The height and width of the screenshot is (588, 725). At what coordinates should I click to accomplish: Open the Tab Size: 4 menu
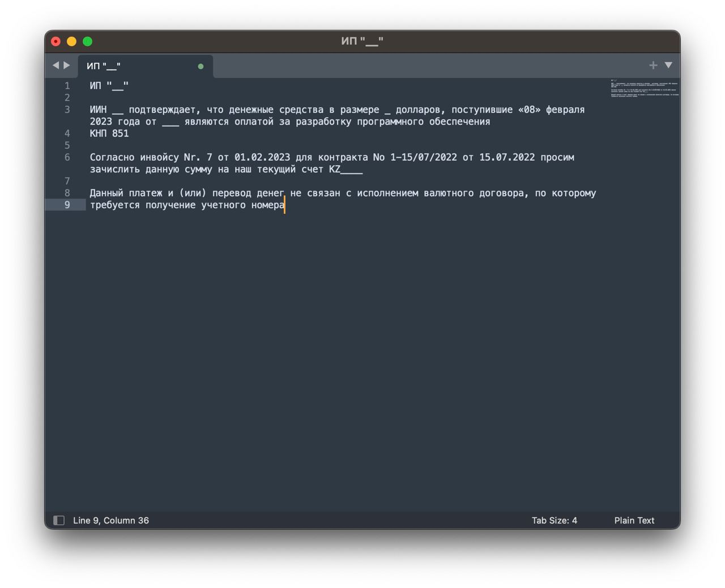554,520
